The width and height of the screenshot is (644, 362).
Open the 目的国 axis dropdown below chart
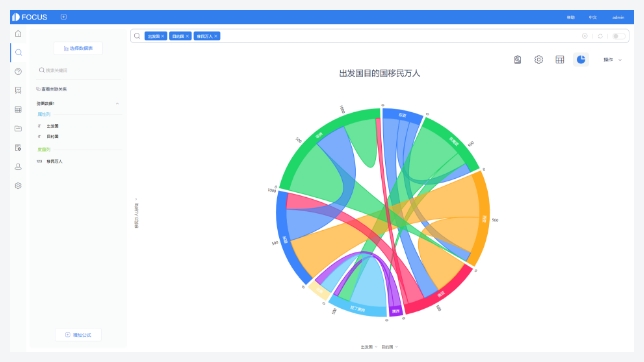tap(389, 347)
